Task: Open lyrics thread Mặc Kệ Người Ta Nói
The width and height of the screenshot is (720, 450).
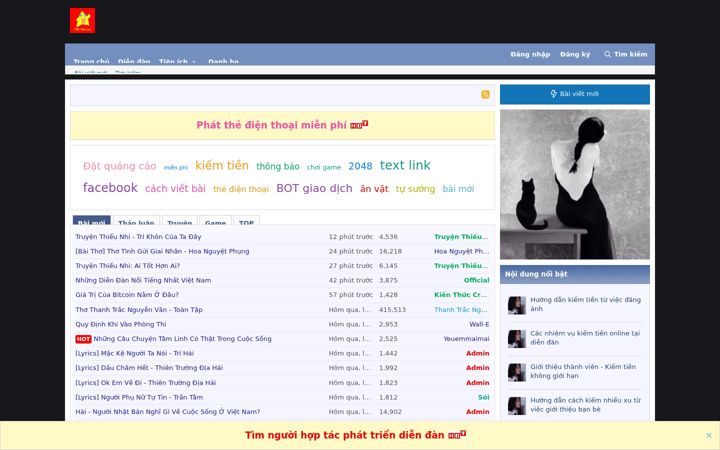Action: tap(135, 354)
